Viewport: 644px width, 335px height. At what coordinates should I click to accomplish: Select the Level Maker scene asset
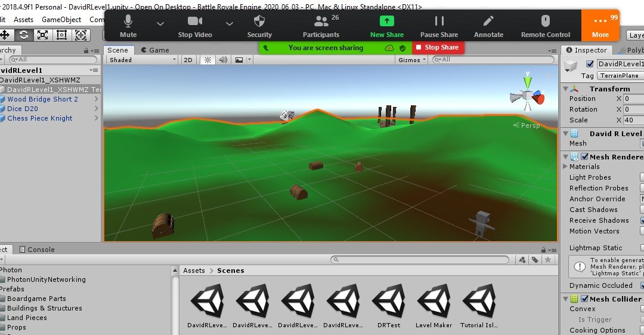pos(434,305)
